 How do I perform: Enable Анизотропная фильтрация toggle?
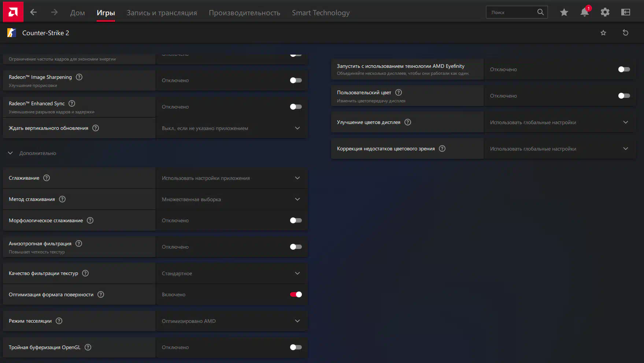296,247
